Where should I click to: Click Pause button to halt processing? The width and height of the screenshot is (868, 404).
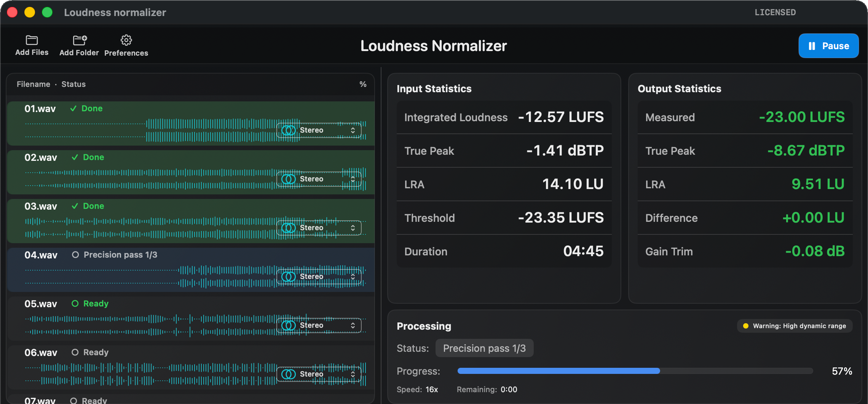point(828,46)
